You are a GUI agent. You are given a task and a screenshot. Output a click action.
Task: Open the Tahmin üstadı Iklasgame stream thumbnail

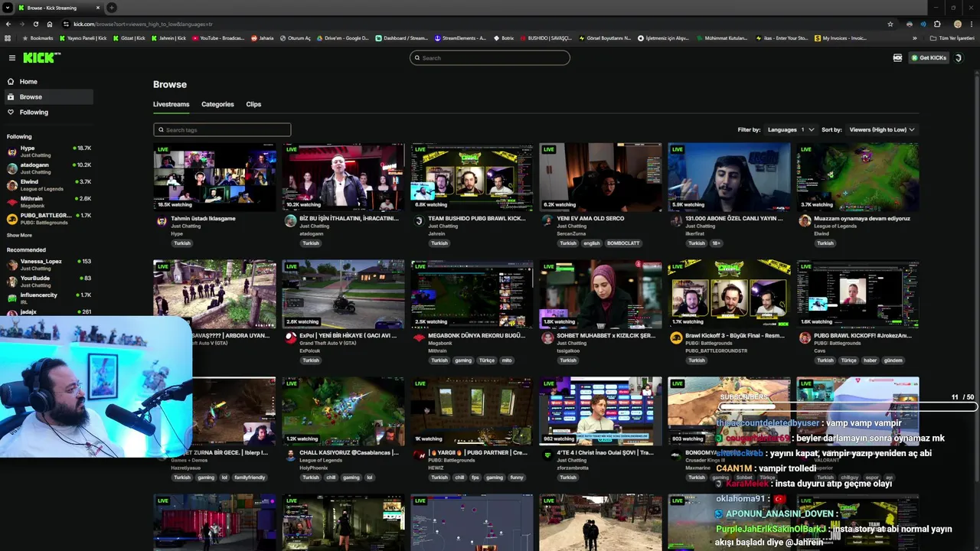pyautogui.click(x=214, y=177)
